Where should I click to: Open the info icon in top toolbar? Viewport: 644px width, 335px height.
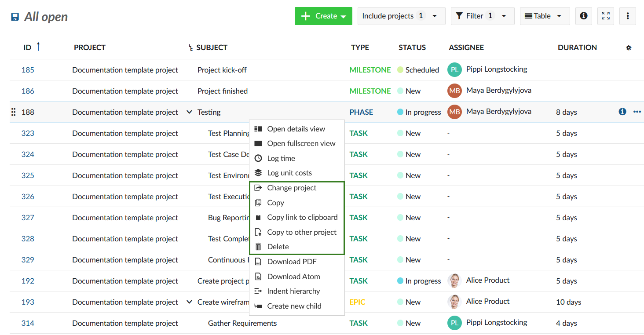pyautogui.click(x=583, y=16)
